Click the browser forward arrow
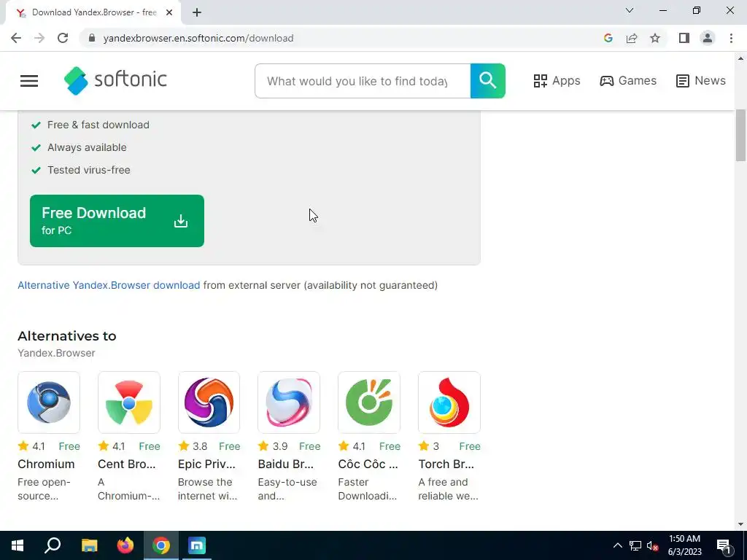Viewport: 747px width, 560px height. (39, 38)
